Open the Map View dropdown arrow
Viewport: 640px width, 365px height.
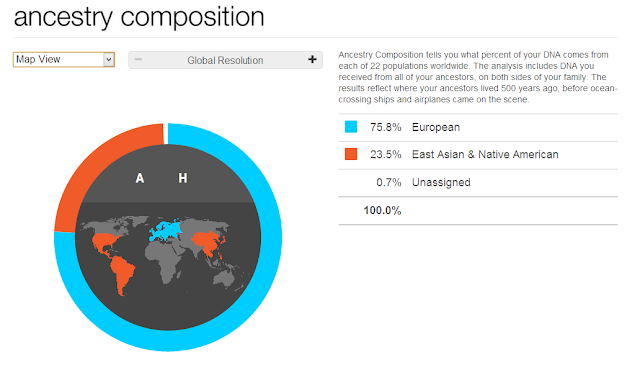[x=109, y=60]
